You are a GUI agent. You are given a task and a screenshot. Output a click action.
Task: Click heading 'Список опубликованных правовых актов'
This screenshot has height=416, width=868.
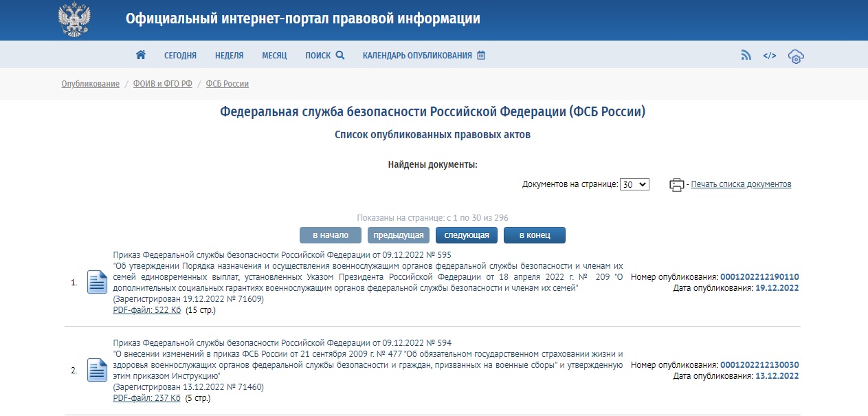point(432,135)
